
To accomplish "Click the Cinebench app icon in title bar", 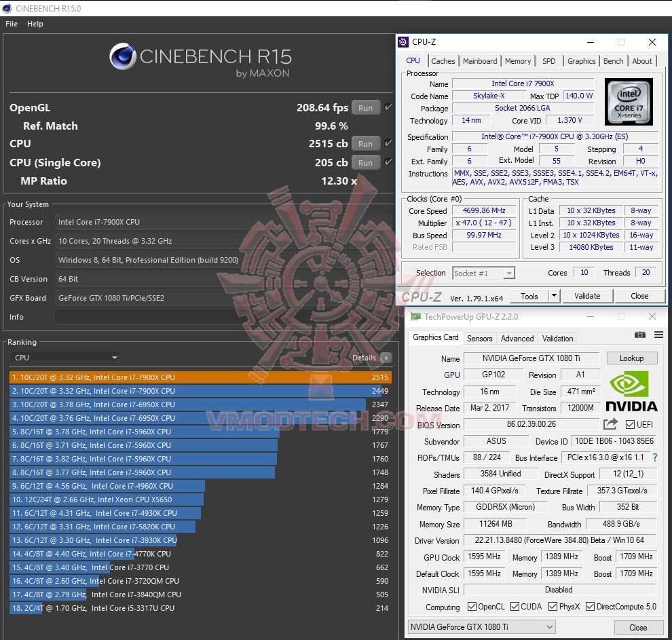I will point(7,8).
